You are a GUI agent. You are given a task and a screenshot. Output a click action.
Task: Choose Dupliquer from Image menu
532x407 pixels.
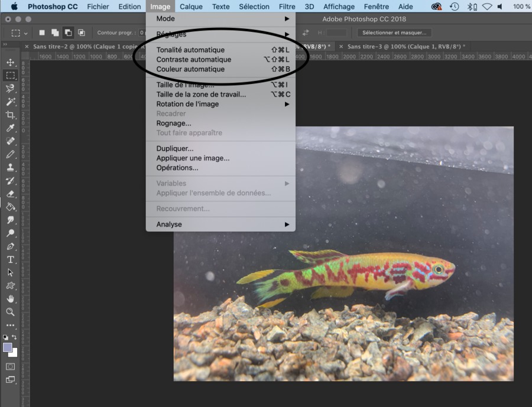pos(220,148)
